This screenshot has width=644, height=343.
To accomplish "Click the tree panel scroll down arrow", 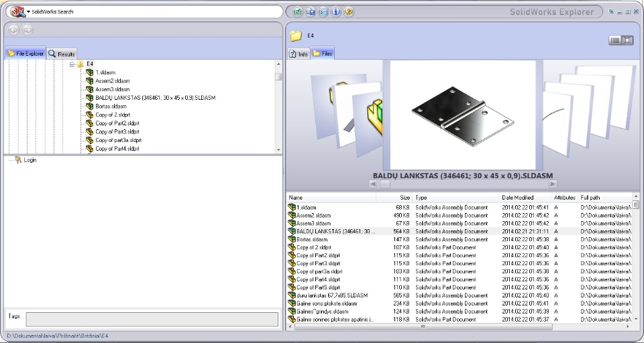I will (279, 150).
